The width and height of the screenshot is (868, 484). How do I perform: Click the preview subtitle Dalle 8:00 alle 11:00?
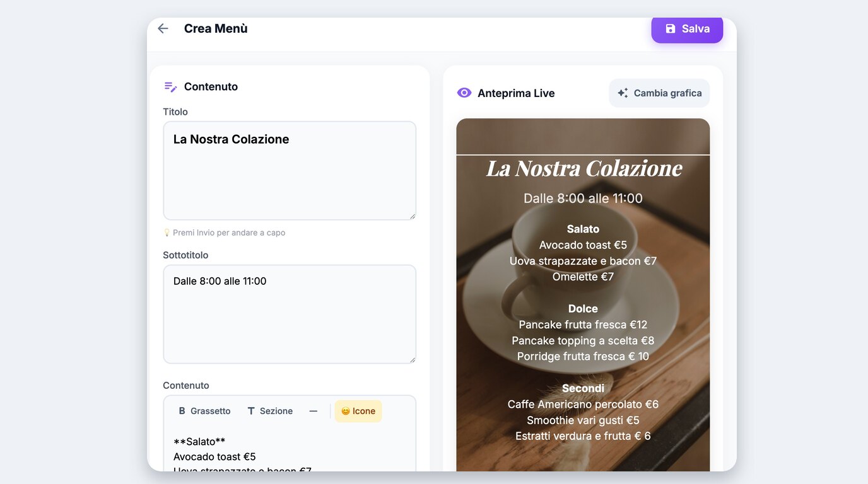click(x=583, y=199)
